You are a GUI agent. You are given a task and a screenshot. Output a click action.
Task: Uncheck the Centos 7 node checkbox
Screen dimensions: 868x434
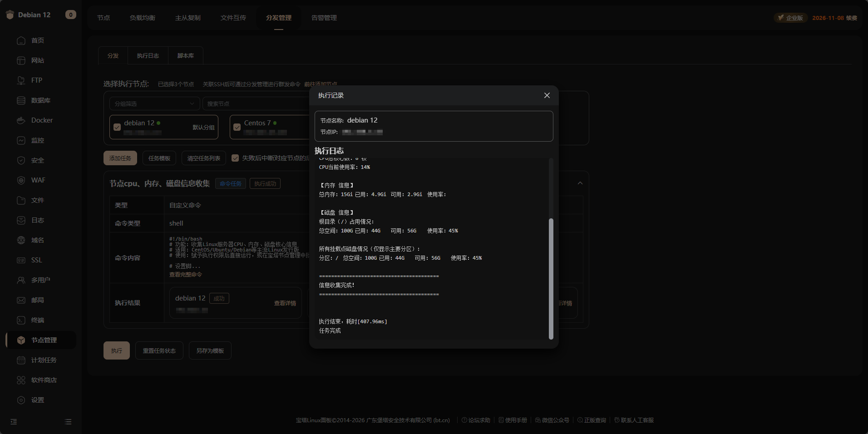[237, 127]
